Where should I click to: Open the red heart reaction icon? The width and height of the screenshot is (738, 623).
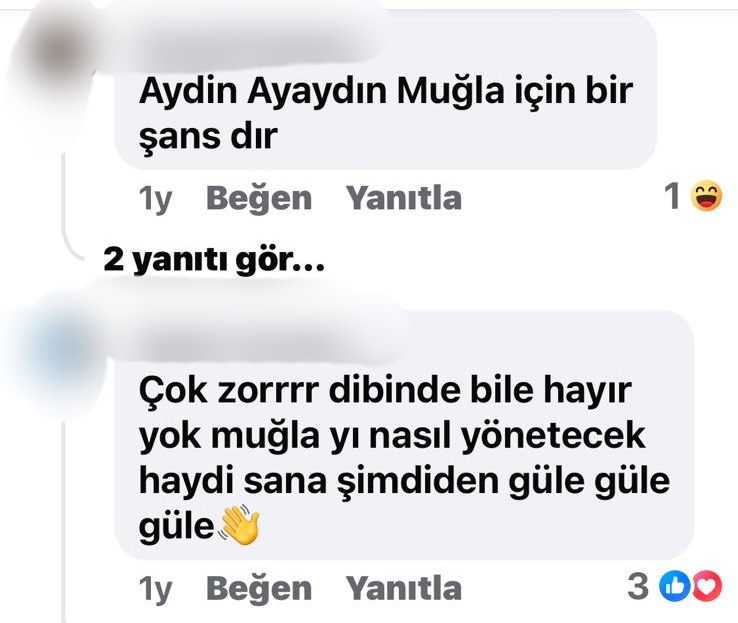706,586
